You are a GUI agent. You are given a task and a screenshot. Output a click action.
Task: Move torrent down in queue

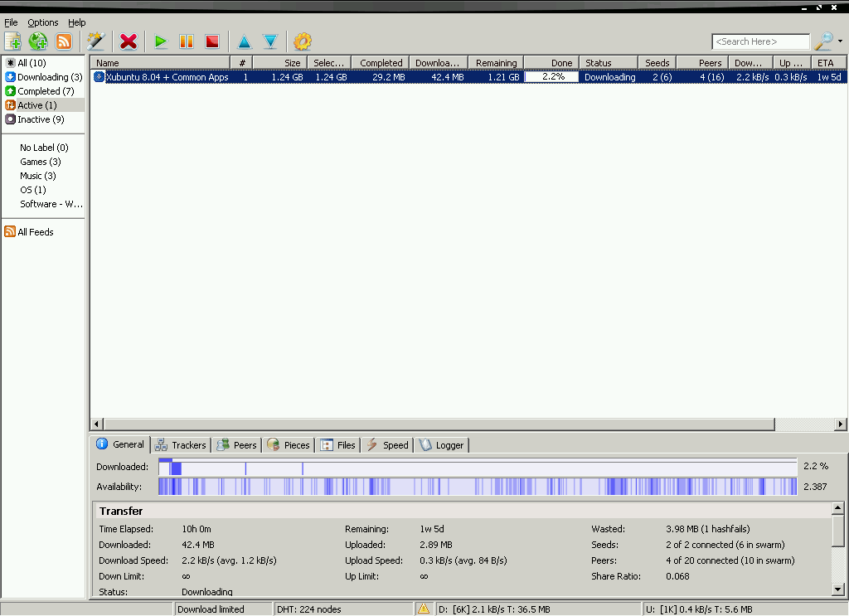click(269, 41)
